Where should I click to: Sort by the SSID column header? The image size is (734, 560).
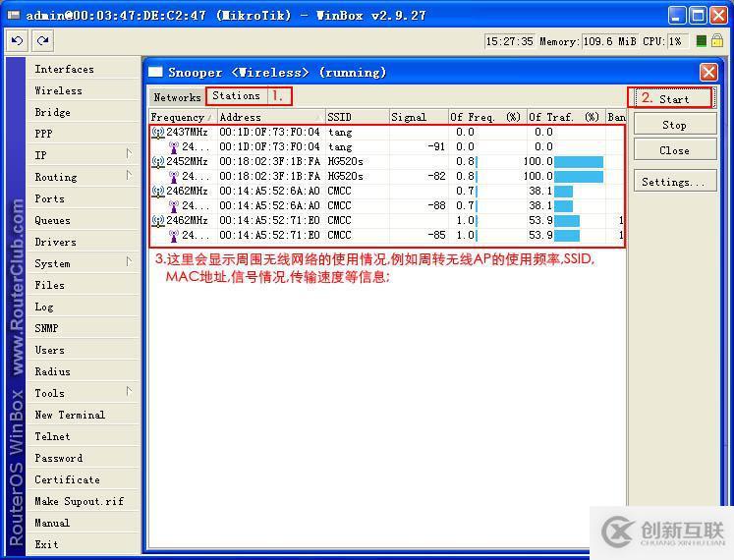[x=357, y=117]
